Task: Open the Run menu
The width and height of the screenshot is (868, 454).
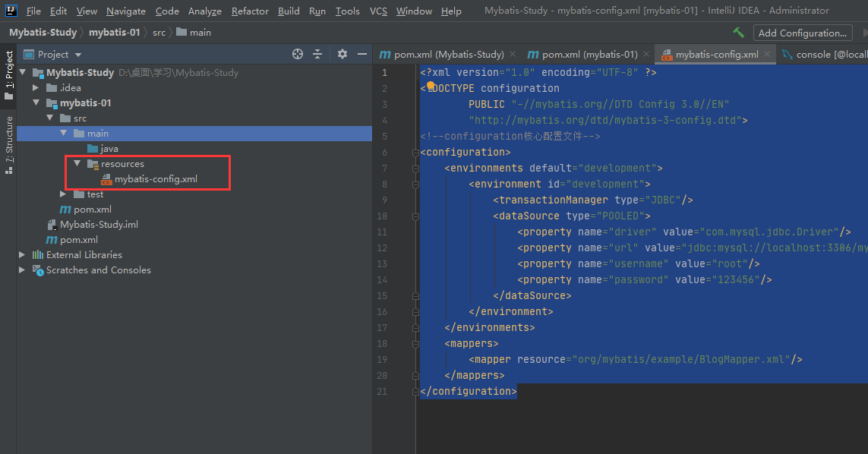Action: coord(317,11)
